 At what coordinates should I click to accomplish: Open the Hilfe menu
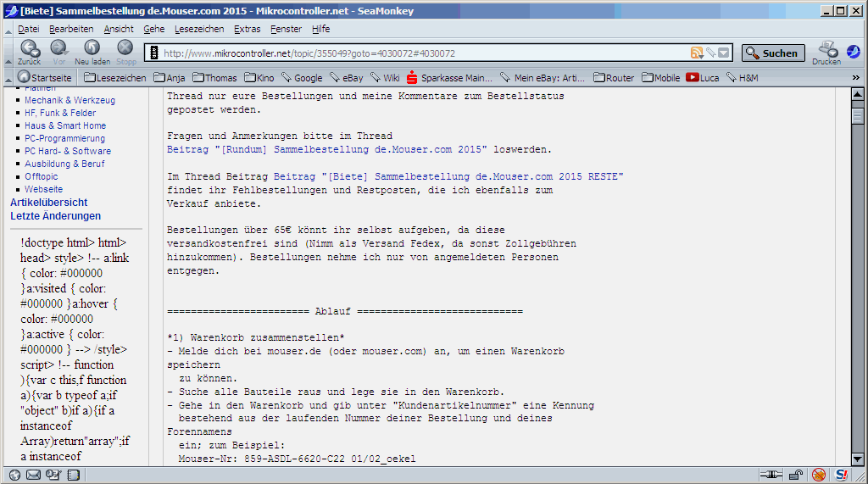320,29
